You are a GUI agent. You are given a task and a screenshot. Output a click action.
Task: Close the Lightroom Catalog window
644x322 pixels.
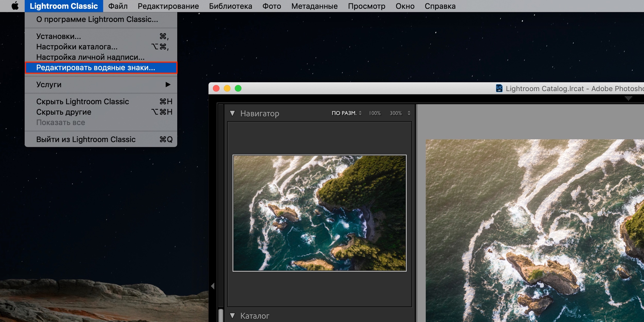(216, 88)
